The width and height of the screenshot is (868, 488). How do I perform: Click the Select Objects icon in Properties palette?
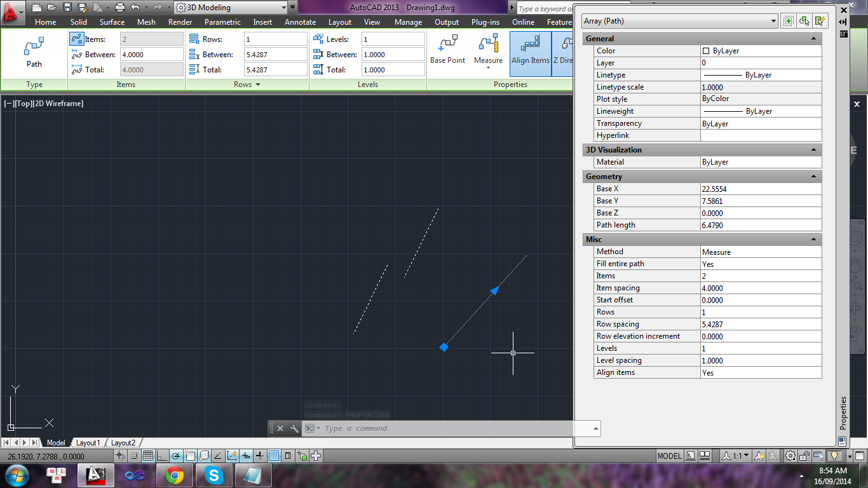click(x=804, y=21)
